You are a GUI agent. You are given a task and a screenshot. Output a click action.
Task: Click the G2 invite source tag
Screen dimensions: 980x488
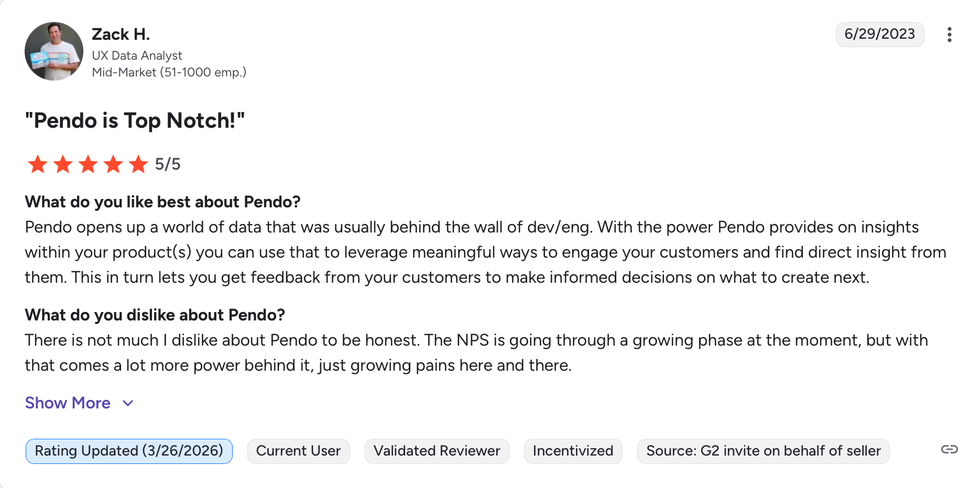[x=763, y=451]
